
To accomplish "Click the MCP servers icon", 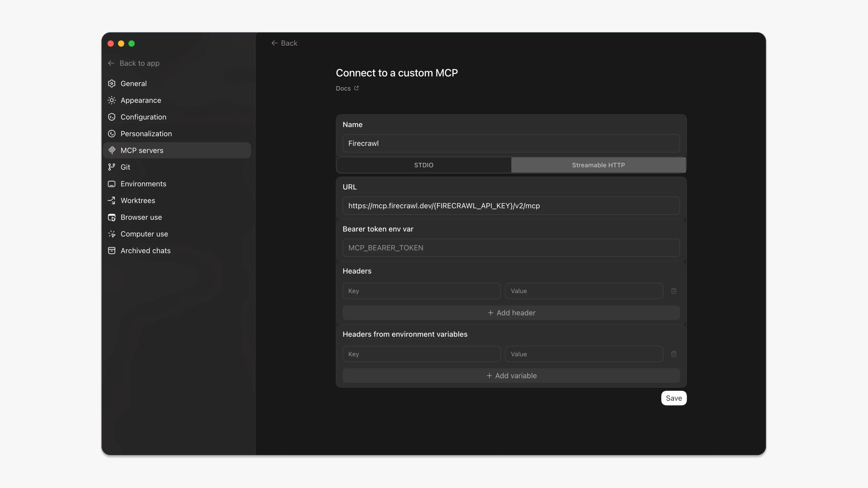I will [x=111, y=150].
